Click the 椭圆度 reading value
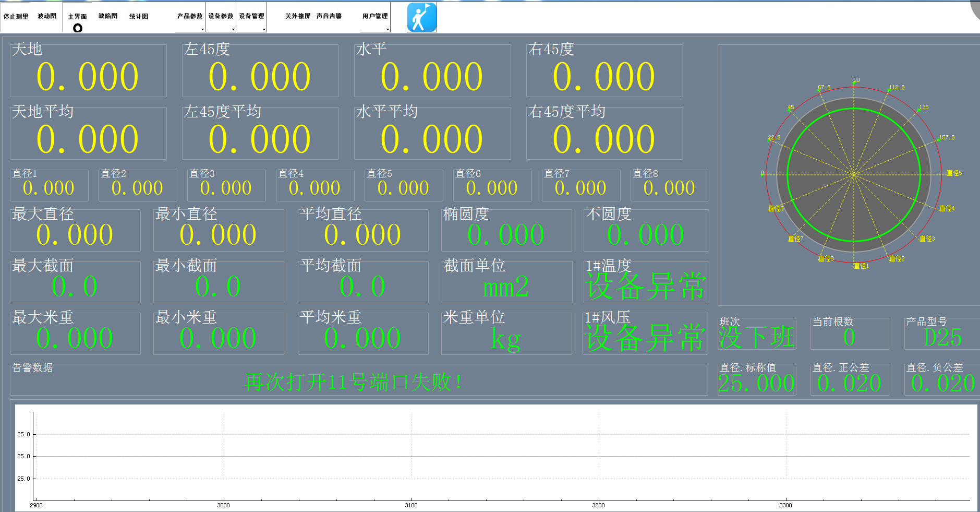 point(505,235)
